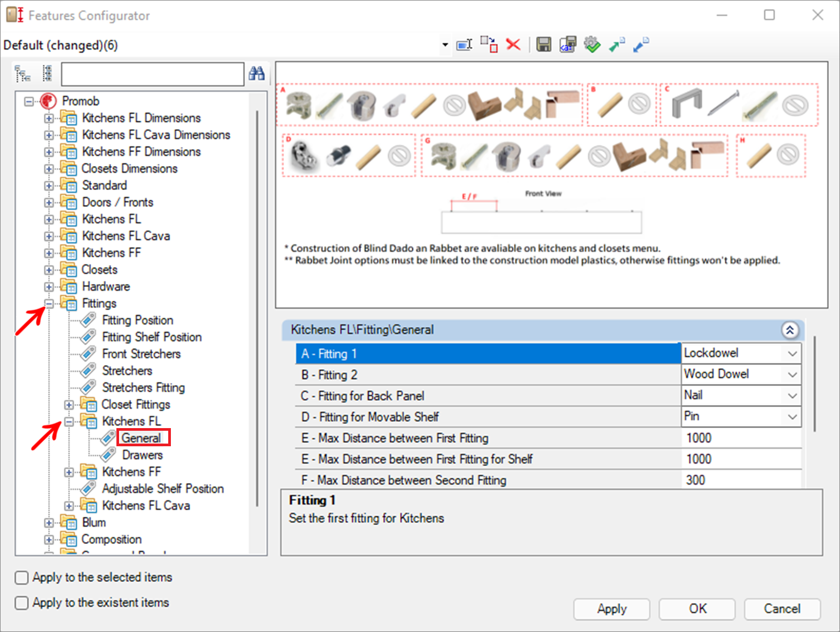Click the properties list vertical scrollbar
This screenshot has width=840, height=632.
pyautogui.click(x=814, y=383)
